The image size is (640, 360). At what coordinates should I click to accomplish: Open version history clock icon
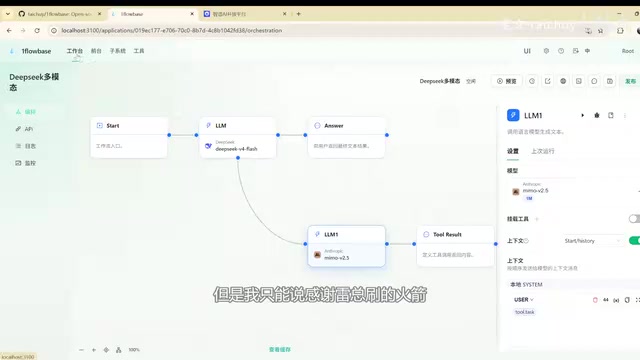532,81
